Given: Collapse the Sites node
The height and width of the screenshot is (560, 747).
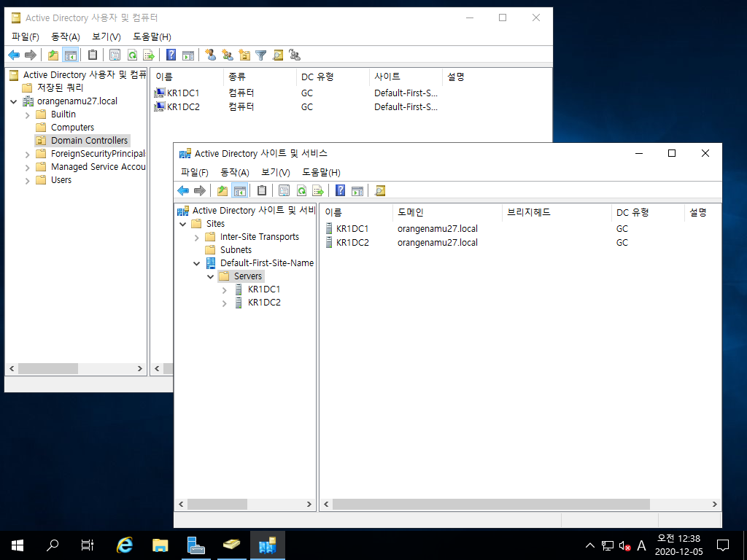Looking at the screenshot, I should pyautogui.click(x=182, y=224).
